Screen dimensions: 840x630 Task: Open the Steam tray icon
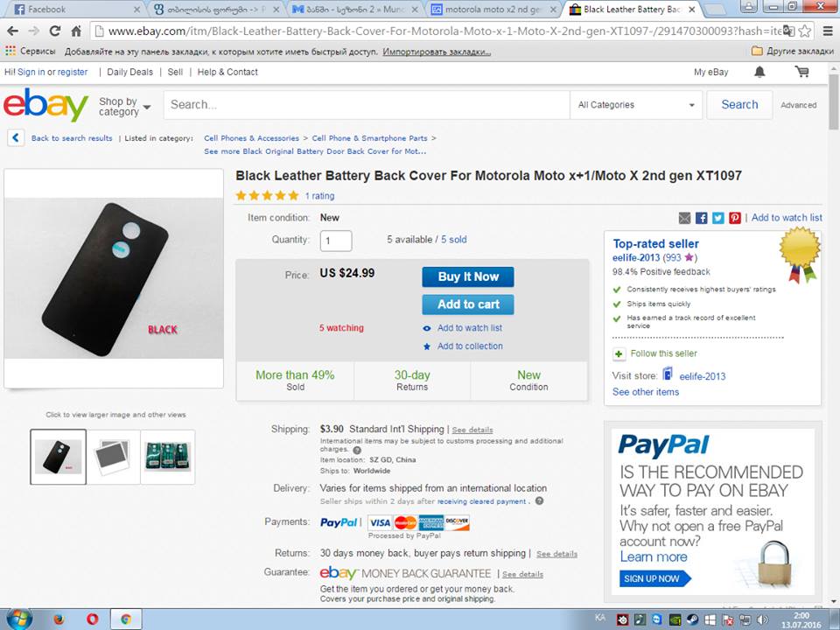[692, 619]
